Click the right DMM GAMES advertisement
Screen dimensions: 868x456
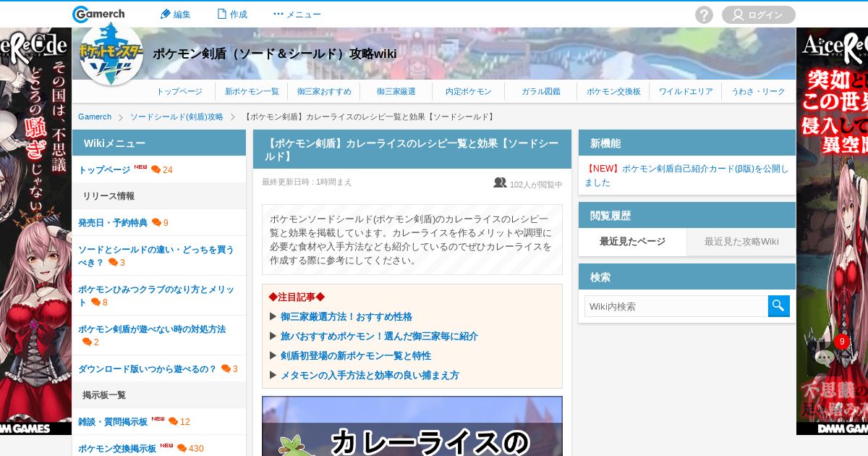(x=832, y=231)
